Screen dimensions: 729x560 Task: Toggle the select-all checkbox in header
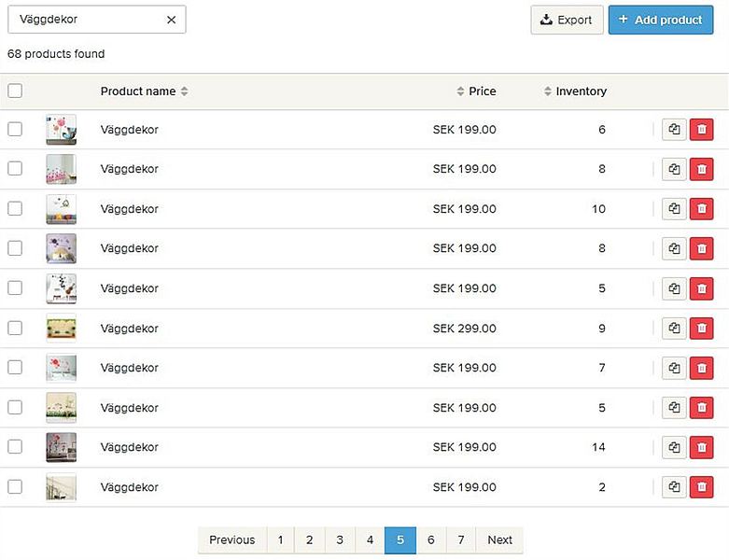[x=15, y=91]
